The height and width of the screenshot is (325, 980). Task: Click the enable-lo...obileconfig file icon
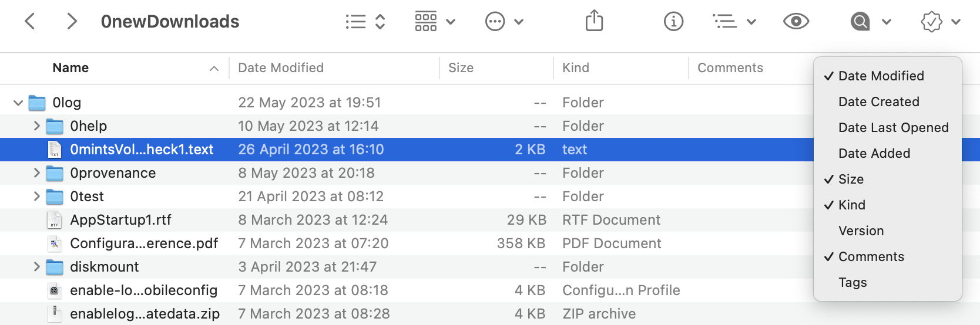point(55,290)
